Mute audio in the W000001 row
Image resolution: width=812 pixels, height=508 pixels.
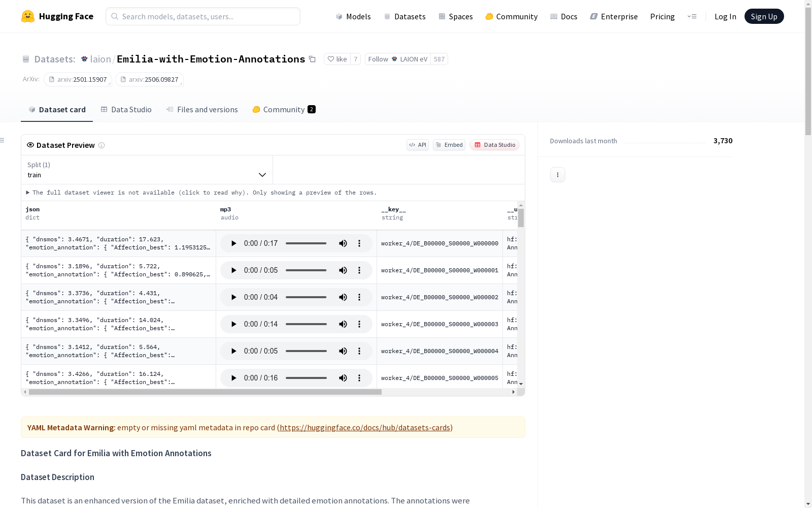(343, 270)
